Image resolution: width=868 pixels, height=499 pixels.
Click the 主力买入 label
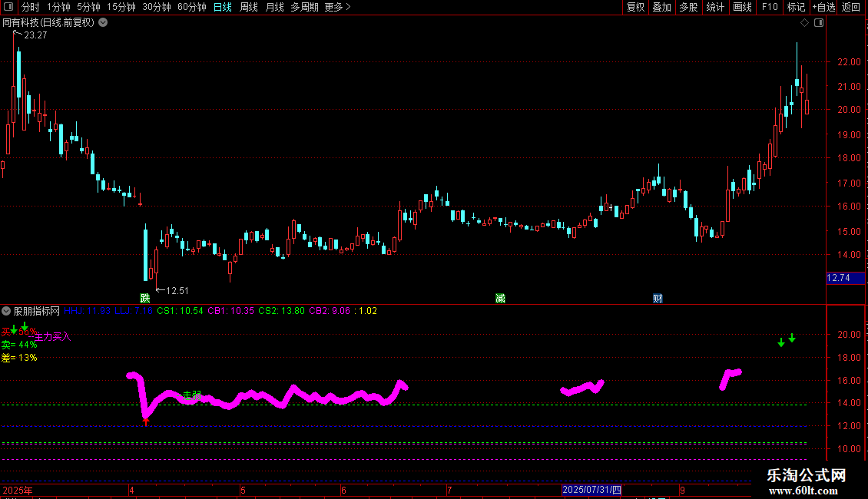[52, 336]
